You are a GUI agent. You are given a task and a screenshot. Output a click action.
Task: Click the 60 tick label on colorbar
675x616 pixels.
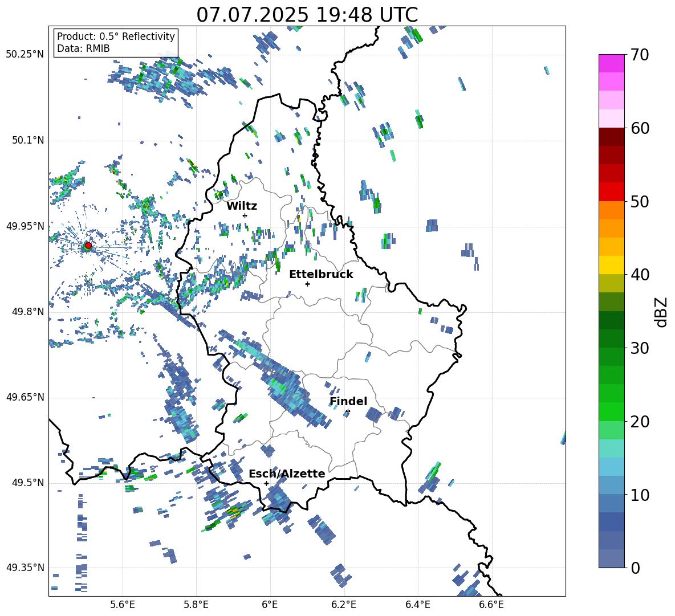639,128
